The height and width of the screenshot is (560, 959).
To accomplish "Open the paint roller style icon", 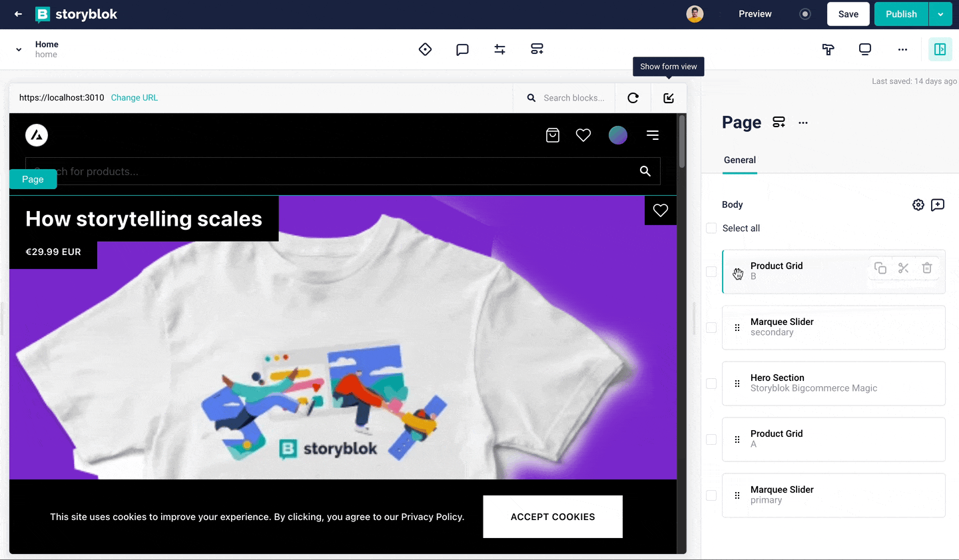I will click(828, 49).
